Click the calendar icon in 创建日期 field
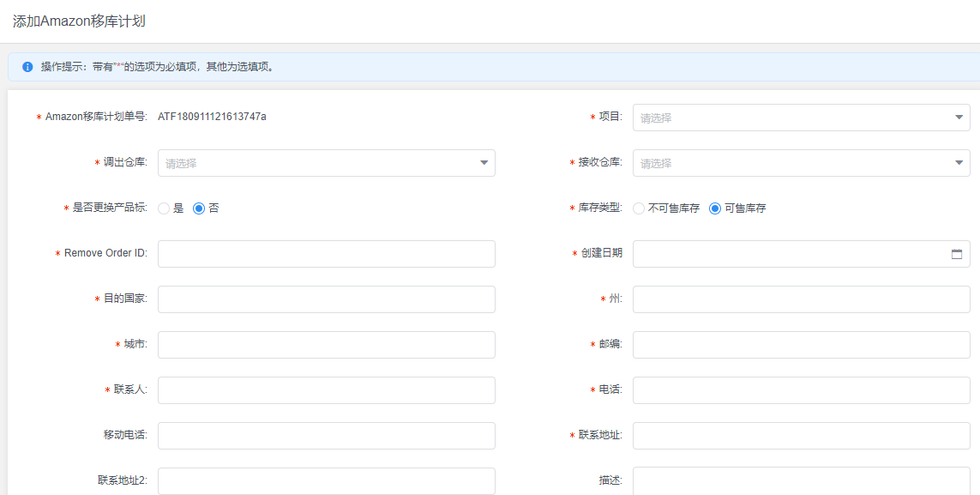The height and width of the screenshot is (495, 980). coord(956,254)
